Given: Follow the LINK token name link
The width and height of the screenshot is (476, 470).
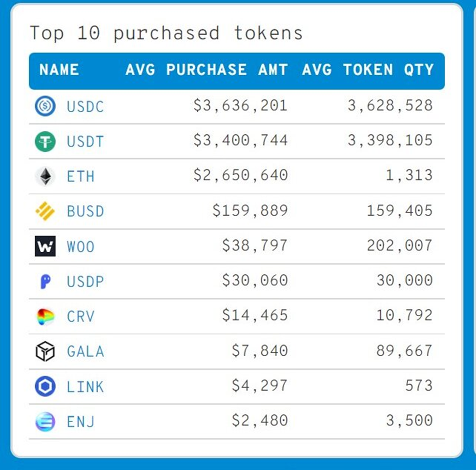Looking at the screenshot, I should 85,387.
